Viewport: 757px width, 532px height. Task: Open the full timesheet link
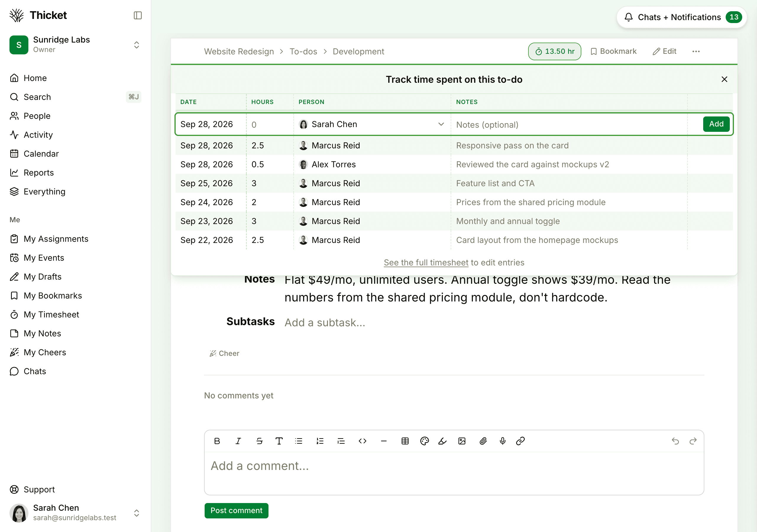pos(426,263)
